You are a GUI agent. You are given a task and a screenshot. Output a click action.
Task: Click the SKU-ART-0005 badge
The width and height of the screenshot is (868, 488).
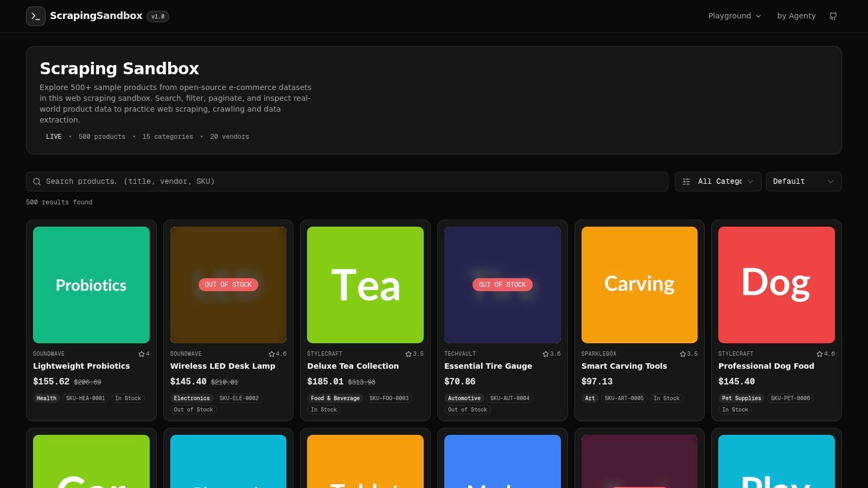[624, 399]
